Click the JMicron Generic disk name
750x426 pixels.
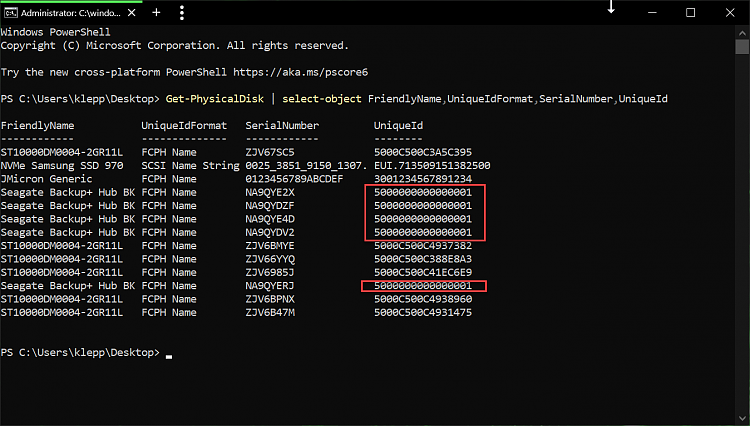[x=46, y=179]
